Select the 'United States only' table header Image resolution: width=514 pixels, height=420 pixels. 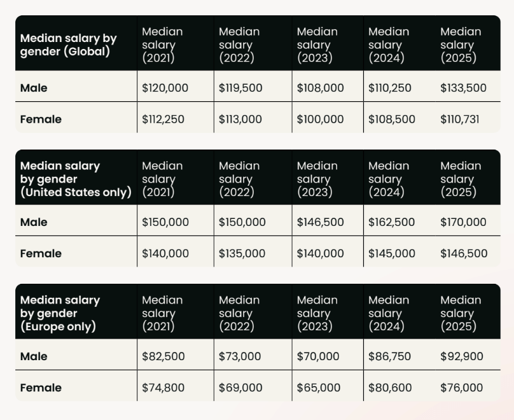point(76,179)
